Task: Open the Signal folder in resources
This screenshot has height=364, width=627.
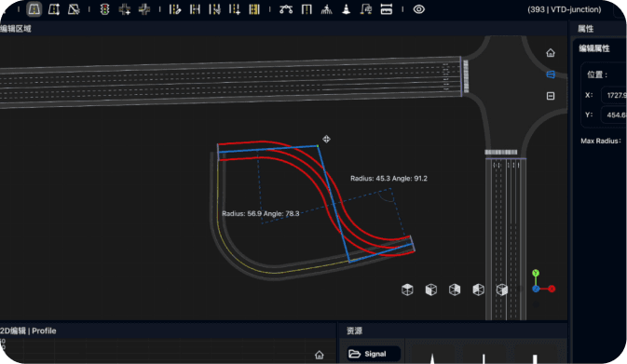Action: [374, 354]
